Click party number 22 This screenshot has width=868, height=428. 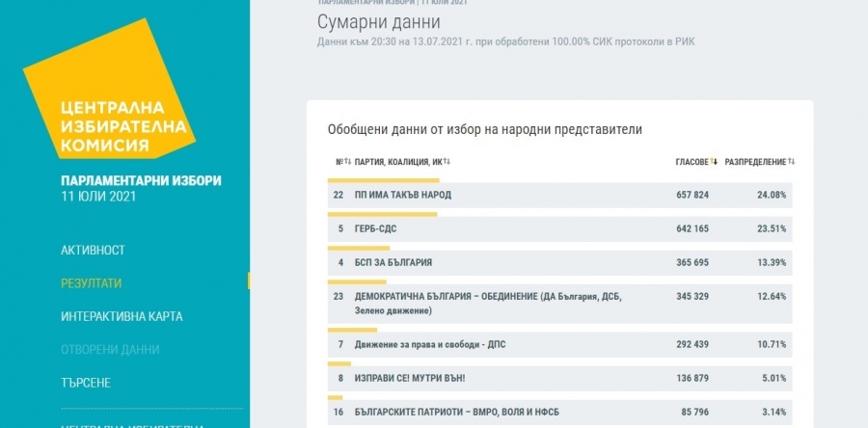click(x=339, y=195)
